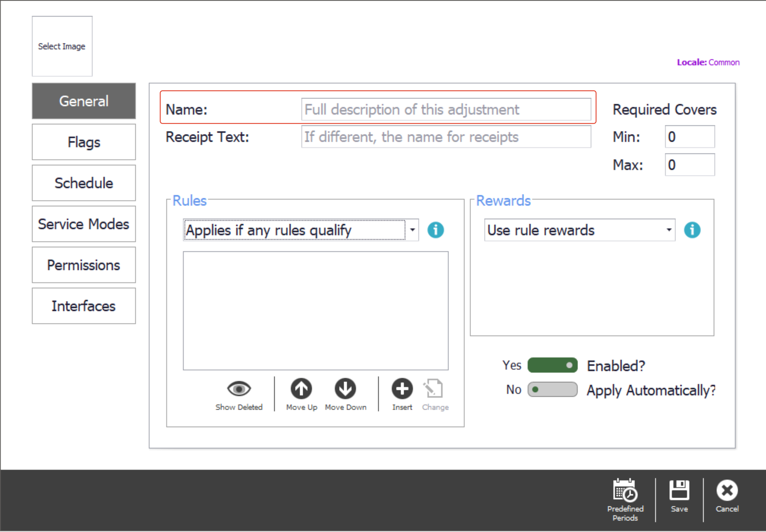Click the Receipt Text input field

click(x=446, y=137)
